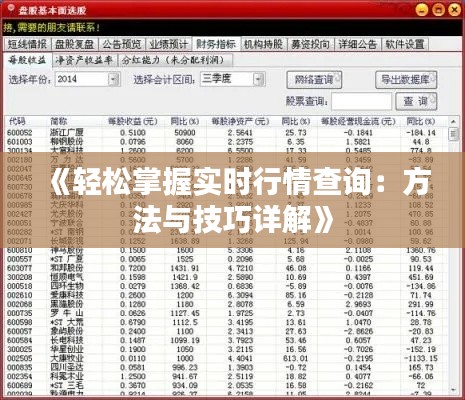Click the 四川圣达 stock name
465x400 pixels.
pos(67,367)
